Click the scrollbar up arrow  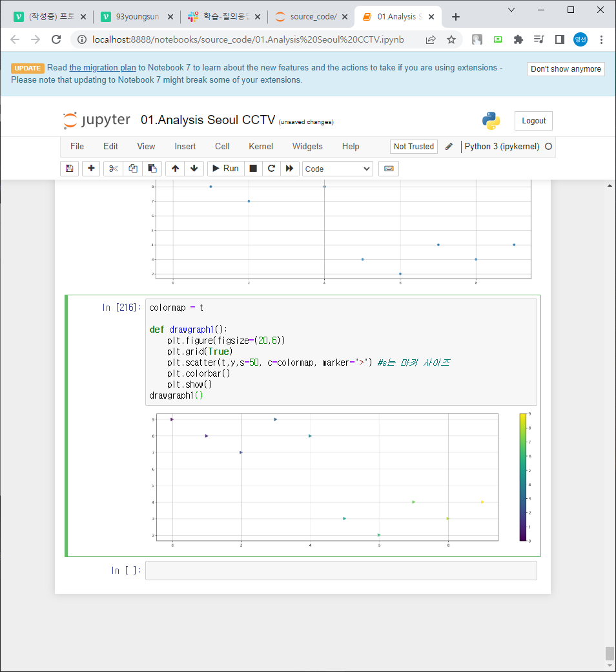[610, 185]
